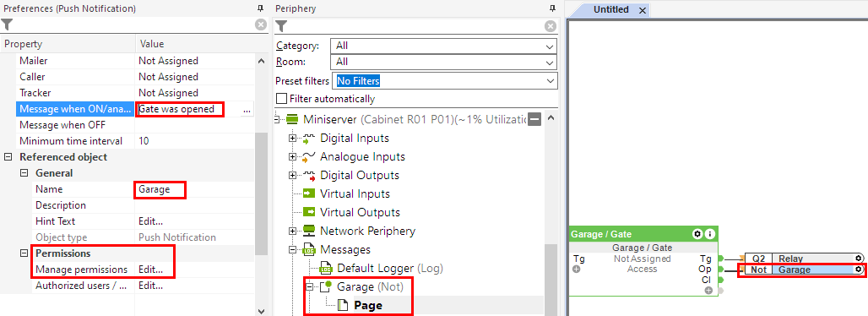Clear the Periphery filter with the X icon
The width and height of the screenshot is (868, 316).
[551, 26]
